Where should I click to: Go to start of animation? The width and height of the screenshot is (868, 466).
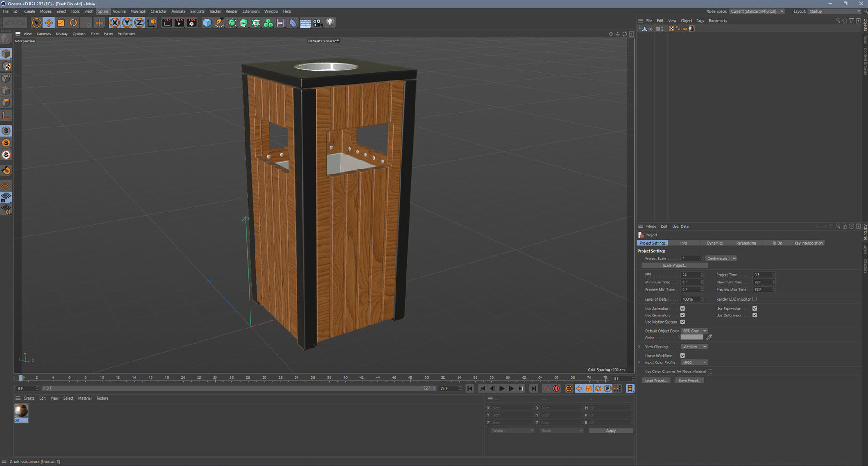(x=470, y=388)
